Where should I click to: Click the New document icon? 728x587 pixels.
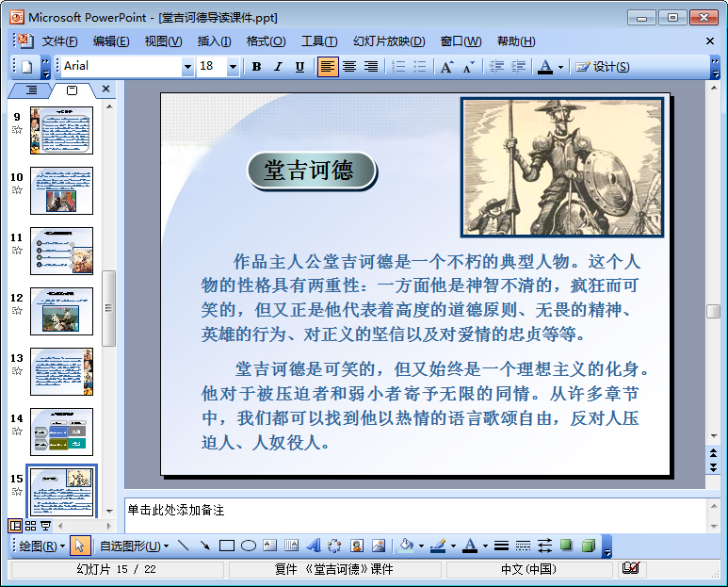pos(27,67)
